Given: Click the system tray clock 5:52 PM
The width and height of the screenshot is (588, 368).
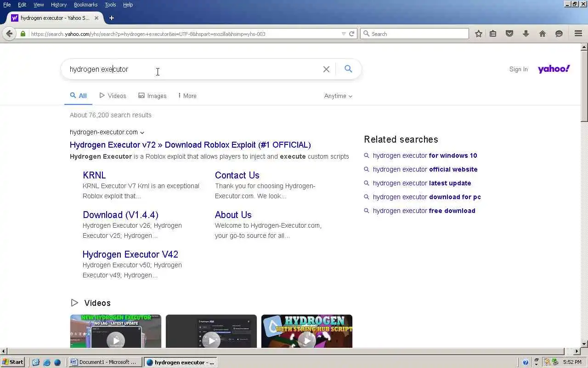Looking at the screenshot, I should (x=572, y=362).
